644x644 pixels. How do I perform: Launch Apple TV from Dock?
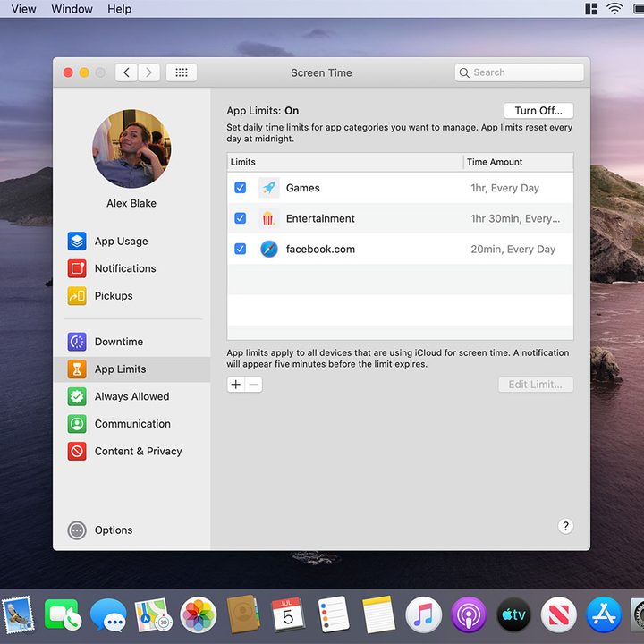click(513, 614)
